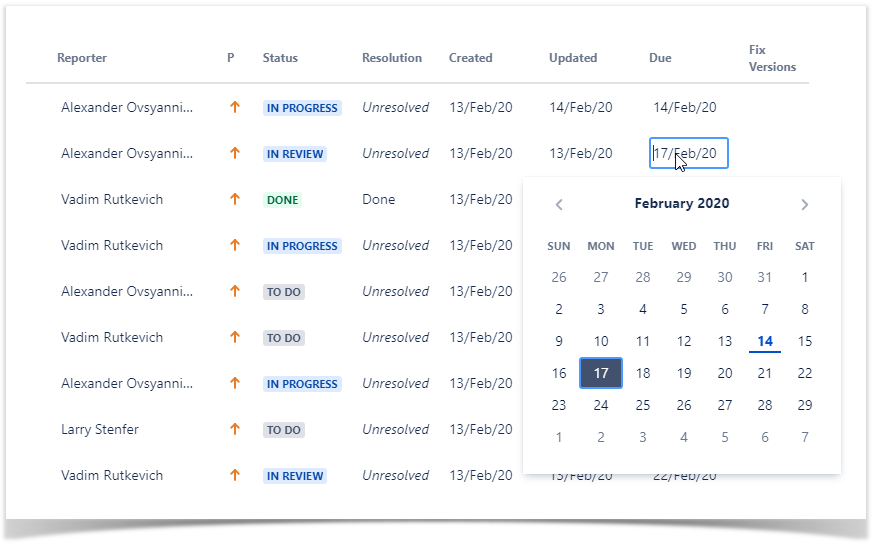Open the DONE status lozenge

pos(283,200)
